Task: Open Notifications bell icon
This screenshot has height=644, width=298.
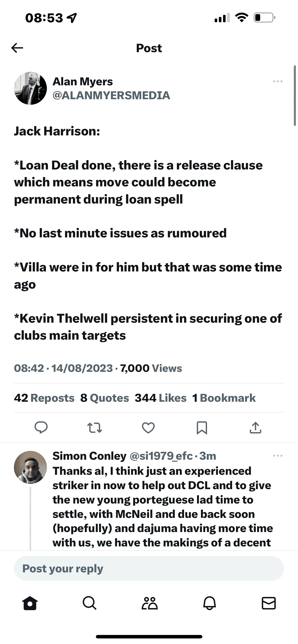Action: (x=209, y=603)
